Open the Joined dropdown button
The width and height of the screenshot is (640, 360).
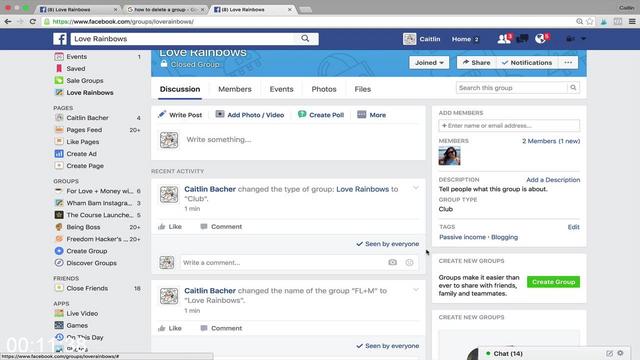tap(429, 62)
